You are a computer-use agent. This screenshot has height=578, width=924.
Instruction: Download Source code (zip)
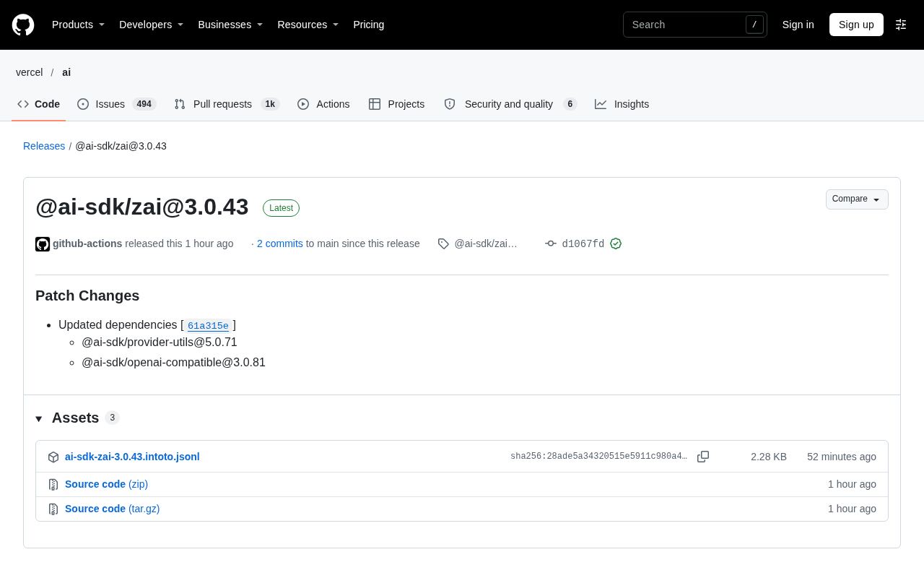[106, 484]
